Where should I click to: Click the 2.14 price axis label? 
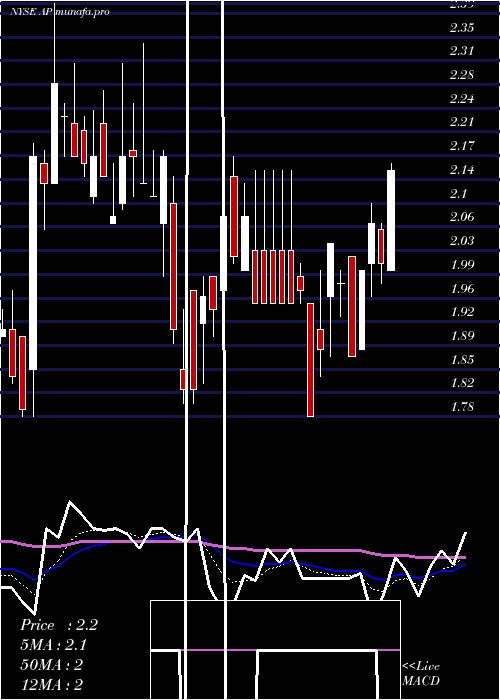tap(462, 171)
